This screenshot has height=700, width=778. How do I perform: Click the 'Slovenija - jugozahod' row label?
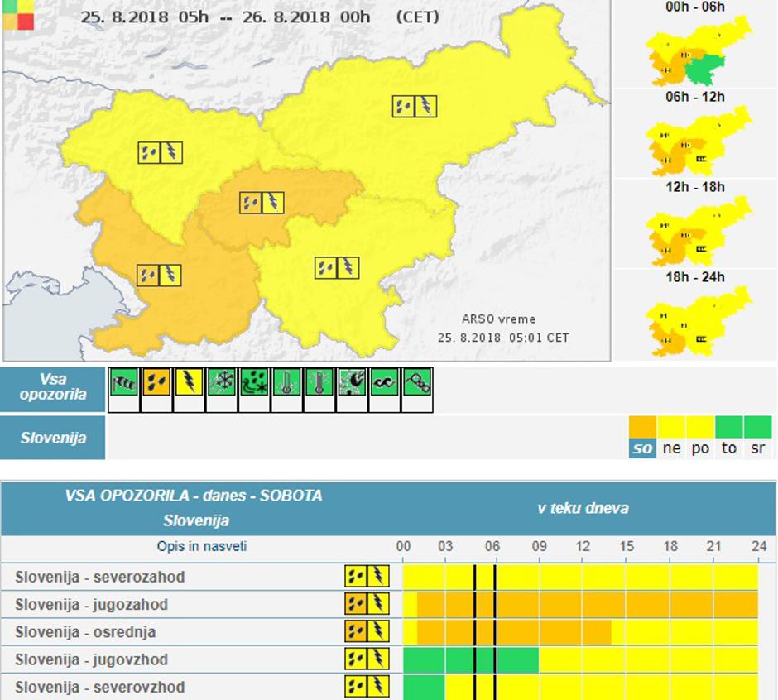[x=91, y=605]
